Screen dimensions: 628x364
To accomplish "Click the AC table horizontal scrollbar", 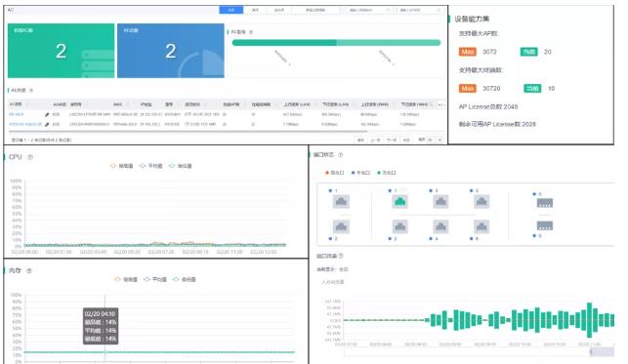I will pos(188,131).
